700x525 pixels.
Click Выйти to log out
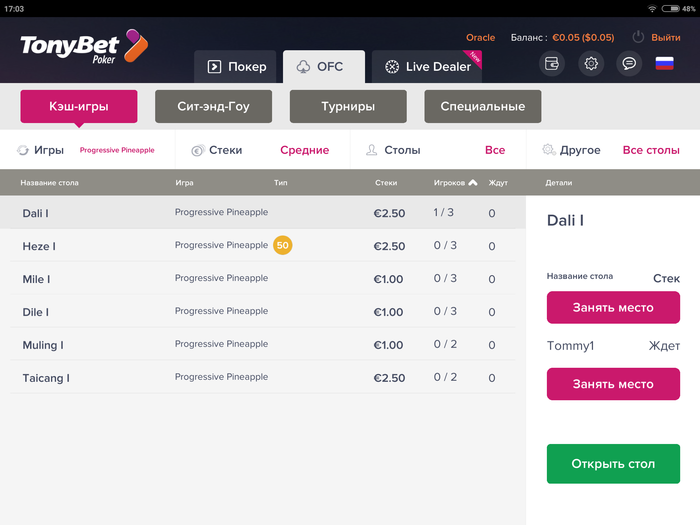(666, 38)
